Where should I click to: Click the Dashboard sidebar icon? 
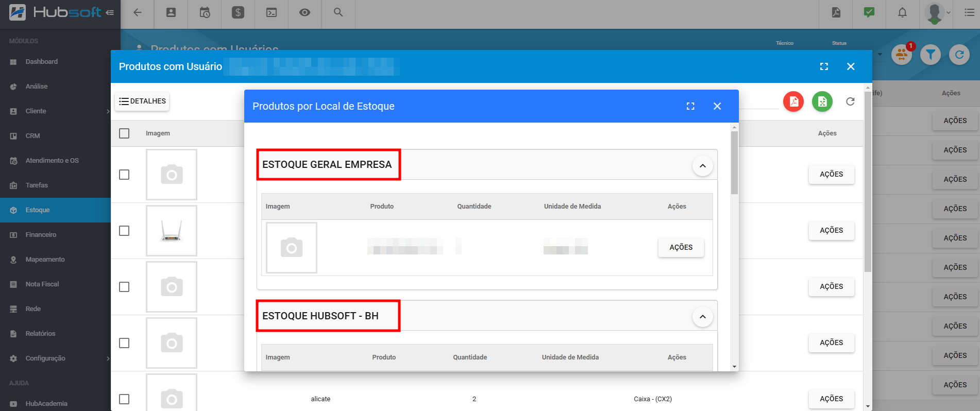(13, 62)
